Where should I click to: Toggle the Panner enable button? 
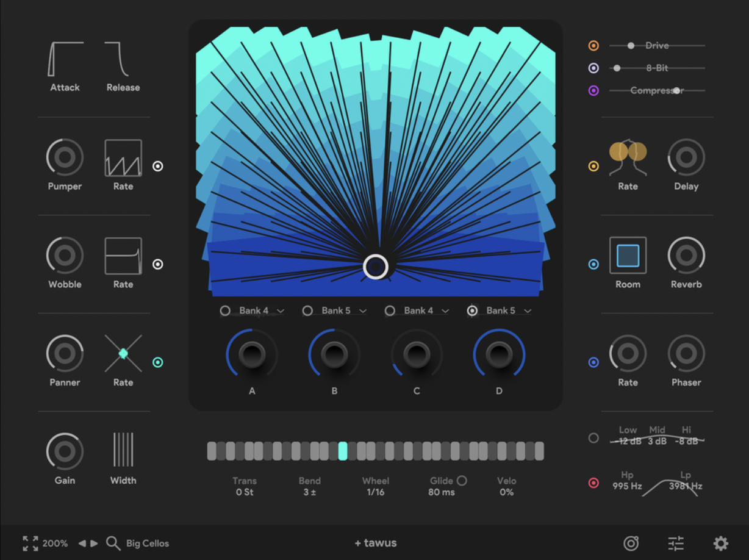point(158,362)
